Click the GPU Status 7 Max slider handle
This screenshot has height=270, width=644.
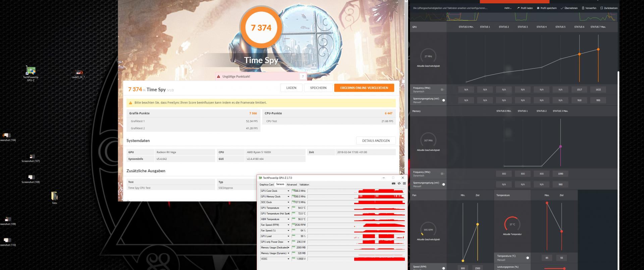point(598,49)
